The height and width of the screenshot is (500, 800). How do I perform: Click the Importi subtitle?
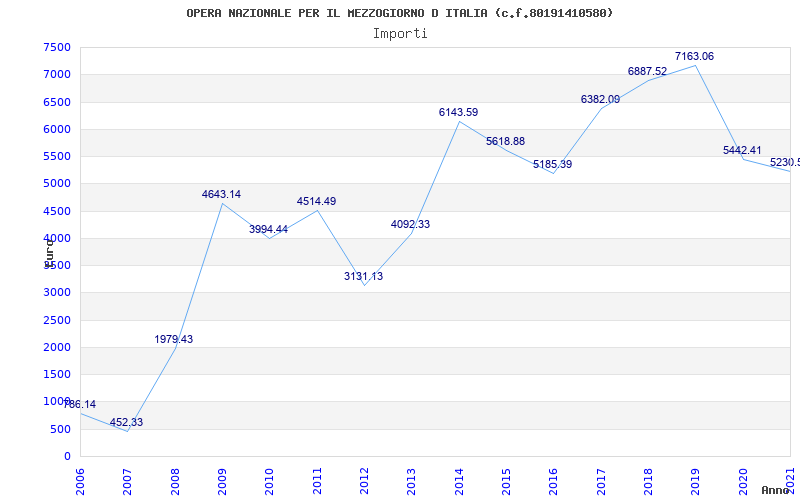point(400,34)
